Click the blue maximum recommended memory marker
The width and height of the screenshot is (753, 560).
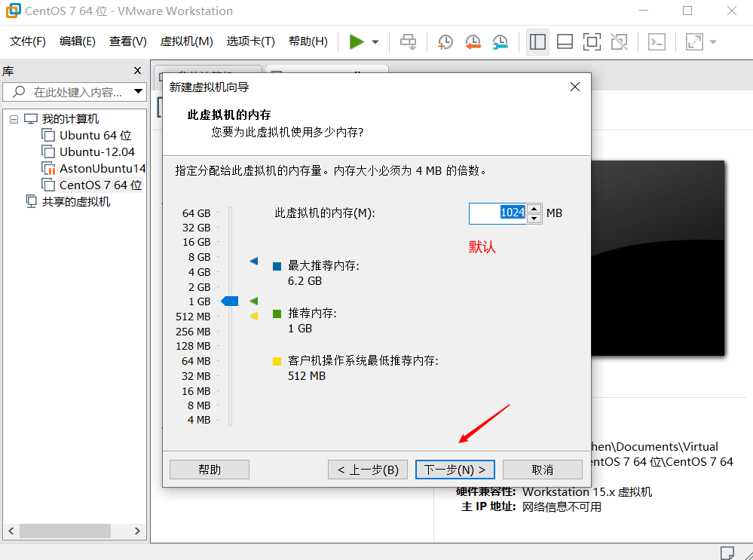tap(254, 261)
